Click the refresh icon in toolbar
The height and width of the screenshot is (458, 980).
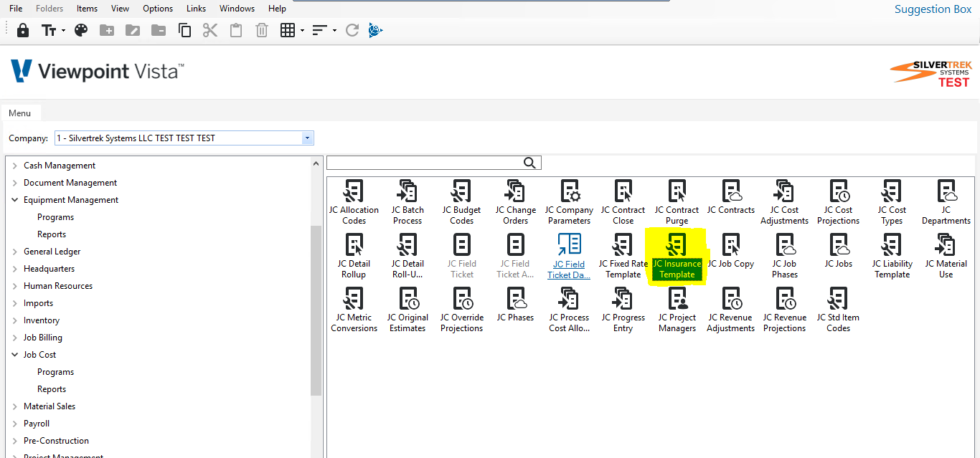pos(352,30)
